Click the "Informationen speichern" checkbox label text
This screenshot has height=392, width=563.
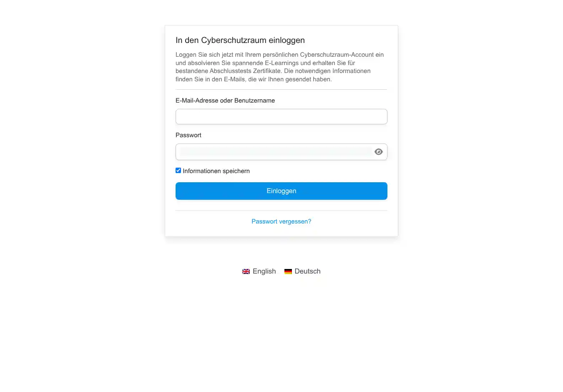tap(216, 171)
